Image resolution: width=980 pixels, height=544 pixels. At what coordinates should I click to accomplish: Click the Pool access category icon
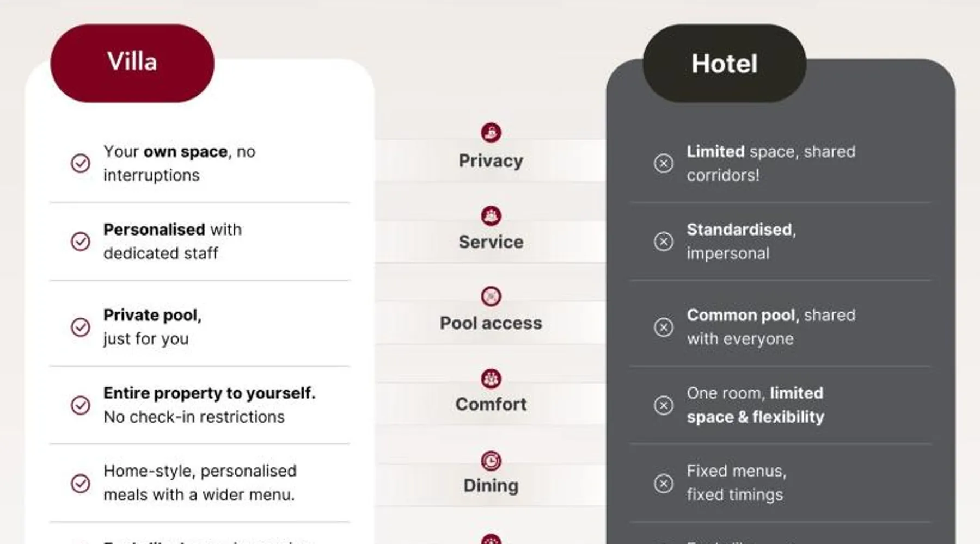tap(491, 296)
